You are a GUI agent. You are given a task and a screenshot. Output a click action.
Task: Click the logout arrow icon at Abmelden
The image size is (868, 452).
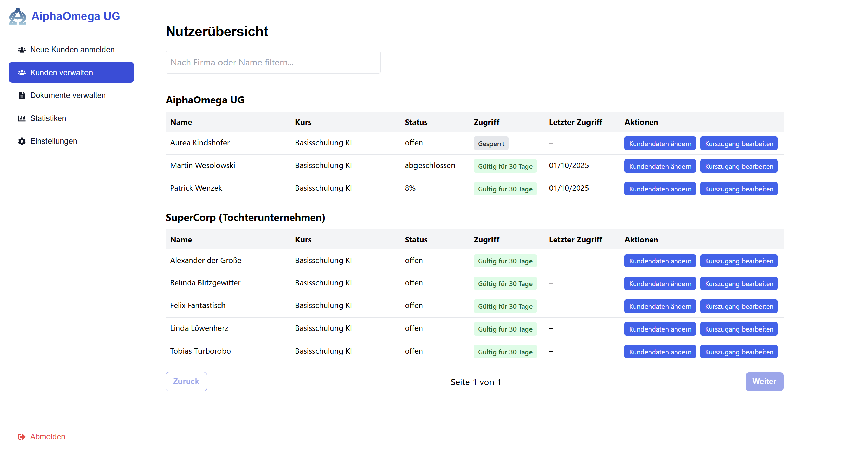point(22,437)
